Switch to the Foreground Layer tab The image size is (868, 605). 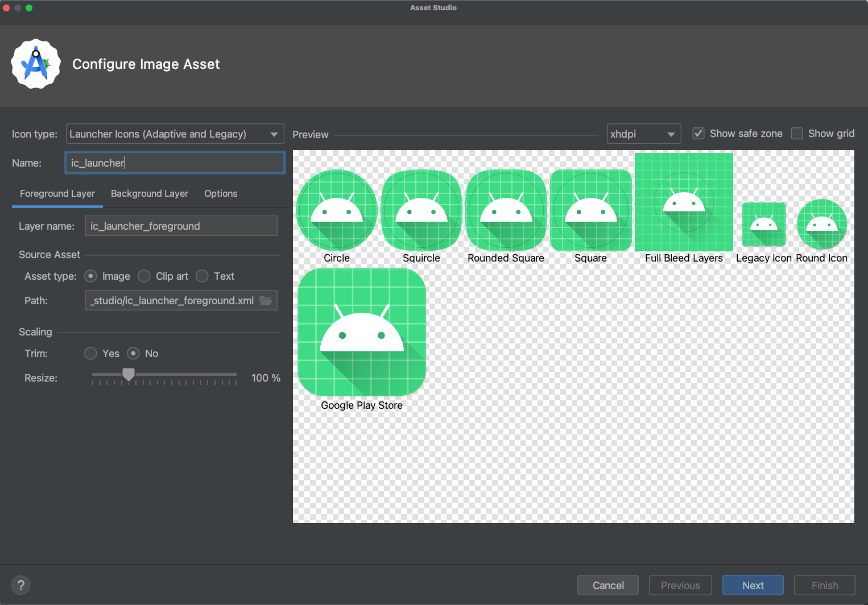57,194
